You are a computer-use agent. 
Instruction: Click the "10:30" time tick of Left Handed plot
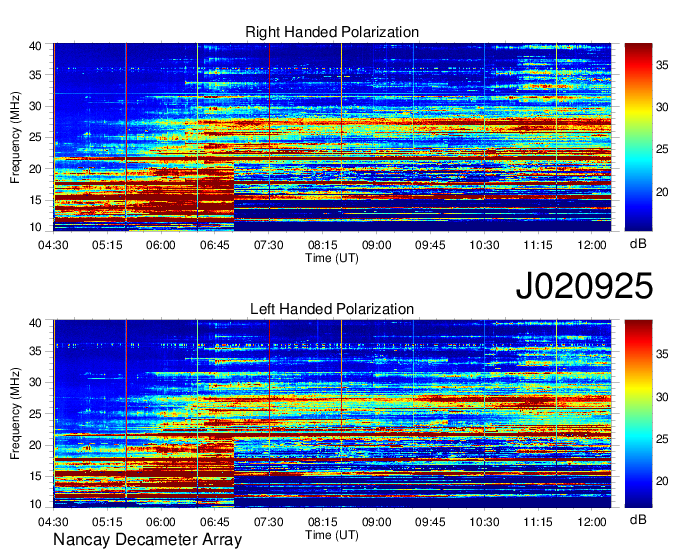coord(484,522)
